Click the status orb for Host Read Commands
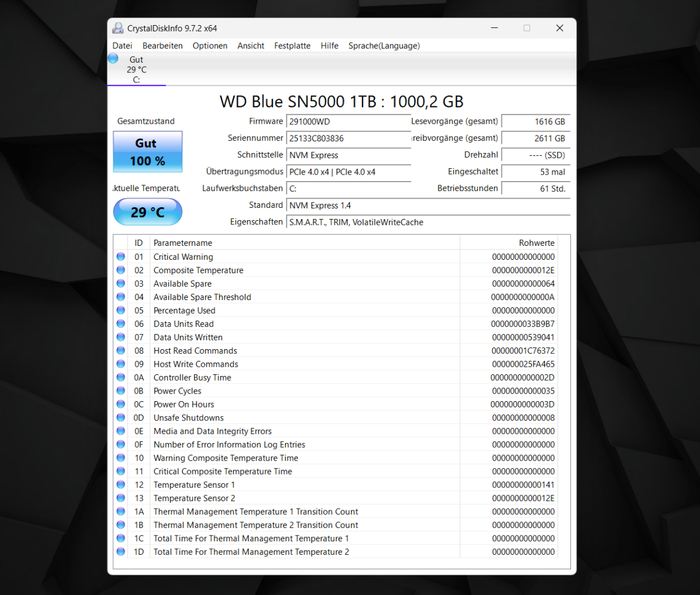Viewport: 700px width, 595px height. 120,350
